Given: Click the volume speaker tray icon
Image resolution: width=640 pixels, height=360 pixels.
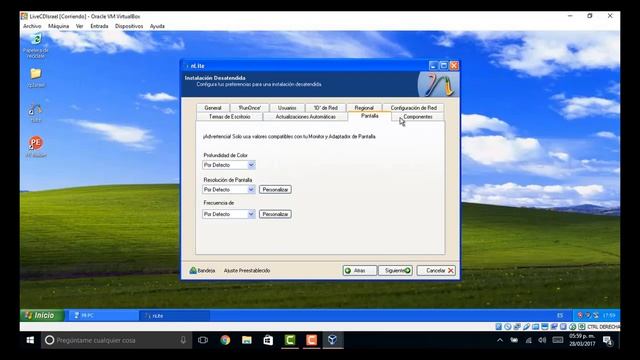Looking at the screenshot, I should 542,340.
